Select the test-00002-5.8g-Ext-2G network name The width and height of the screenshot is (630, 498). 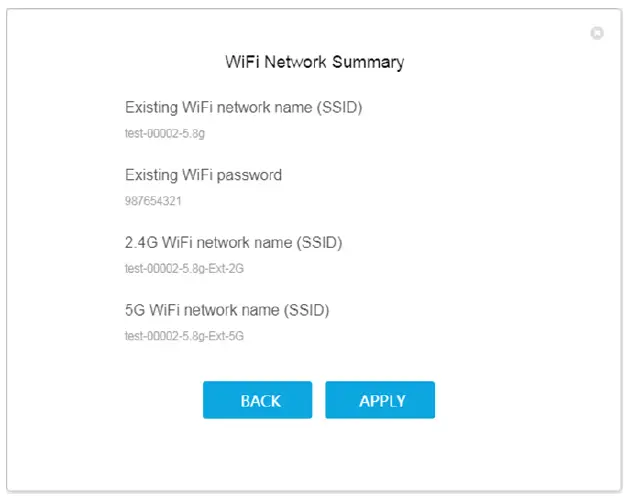tap(184, 268)
